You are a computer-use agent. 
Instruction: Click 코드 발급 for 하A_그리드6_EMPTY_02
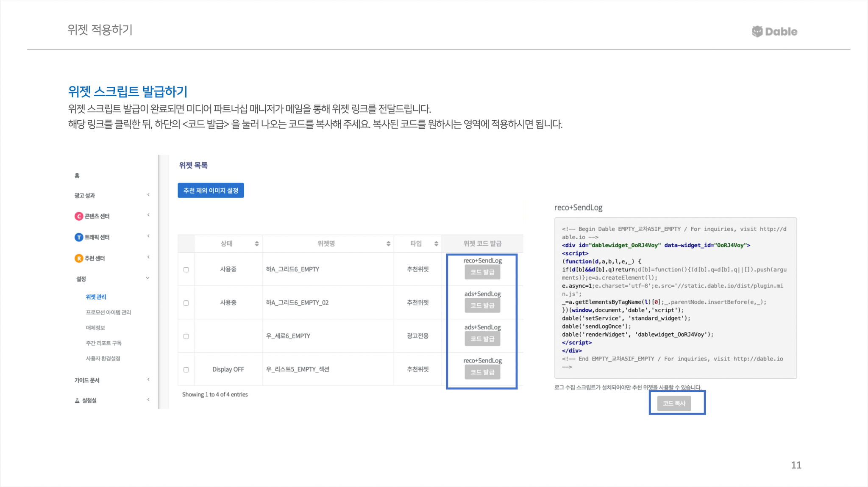(x=482, y=306)
